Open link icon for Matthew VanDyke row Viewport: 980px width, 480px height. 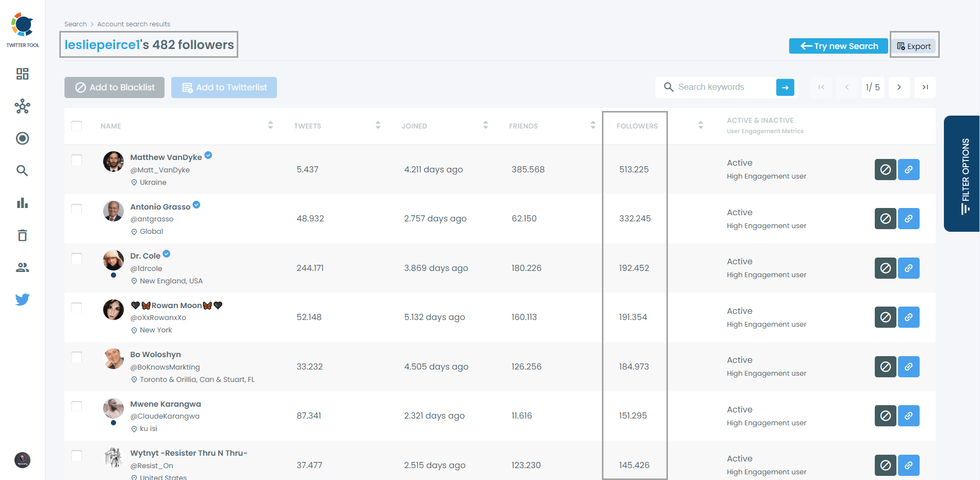pos(909,169)
